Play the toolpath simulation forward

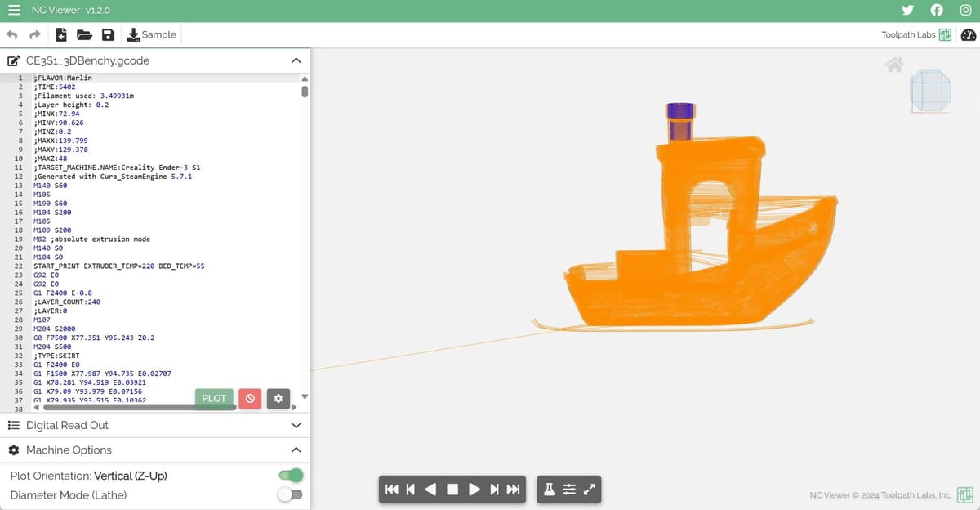pyautogui.click(x=474, y=490)
